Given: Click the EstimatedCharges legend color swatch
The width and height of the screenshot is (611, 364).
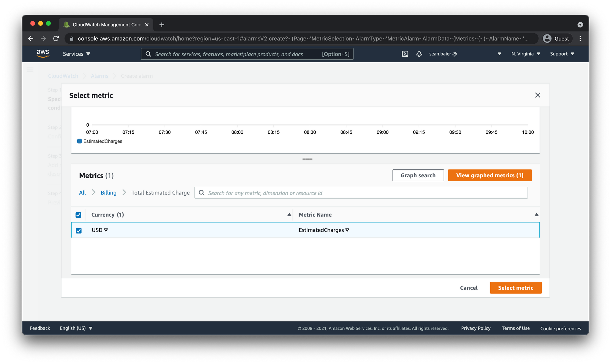Looking at the screenshot, I should (x=79, y=141).
